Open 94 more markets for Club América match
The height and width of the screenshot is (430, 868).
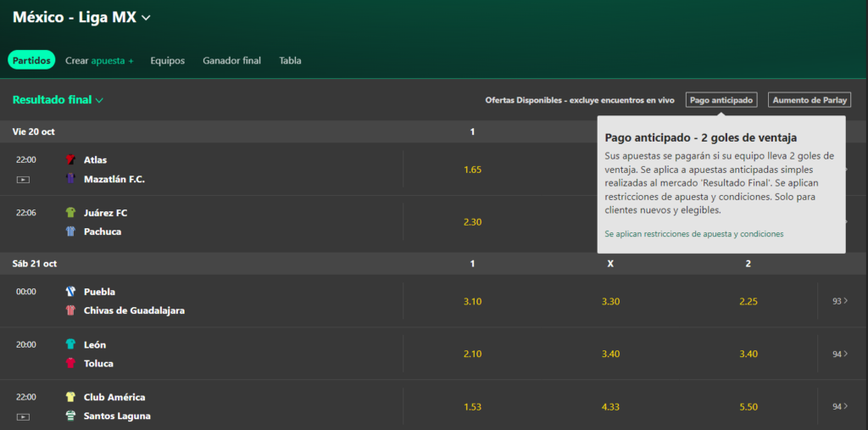[x=840, y=407]
